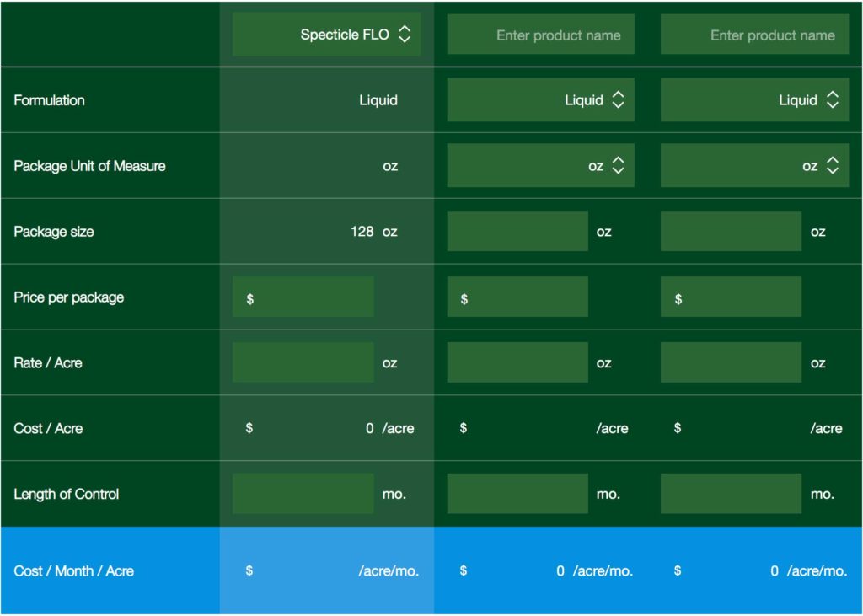Click the Specticle FLO Liquid formulation text
Screen dimensions: 863x616
click(x=378, y=100)
